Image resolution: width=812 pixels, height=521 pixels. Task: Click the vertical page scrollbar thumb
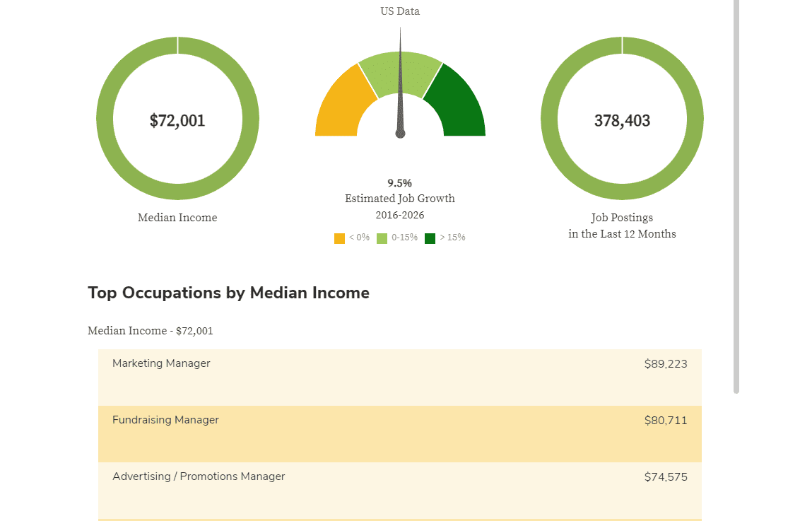tap(736, 197)
